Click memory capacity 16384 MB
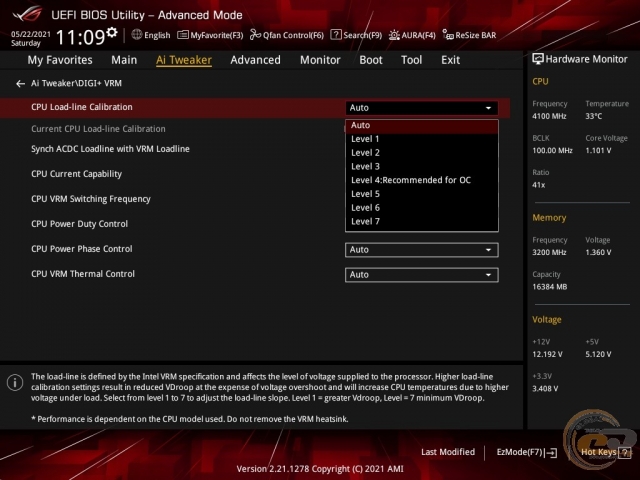Image resolution: width=640 pixels, height=480 pixels. coord(549,287)
